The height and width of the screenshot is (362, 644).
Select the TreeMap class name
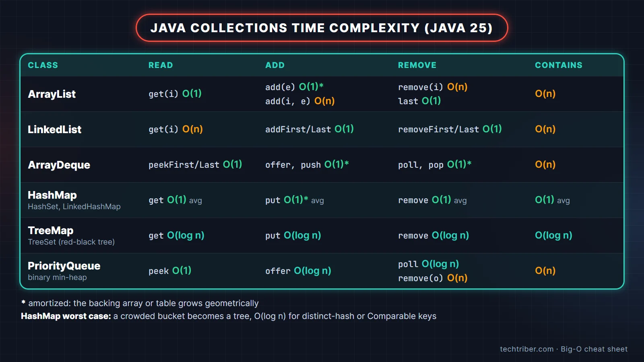pos(50,230)
